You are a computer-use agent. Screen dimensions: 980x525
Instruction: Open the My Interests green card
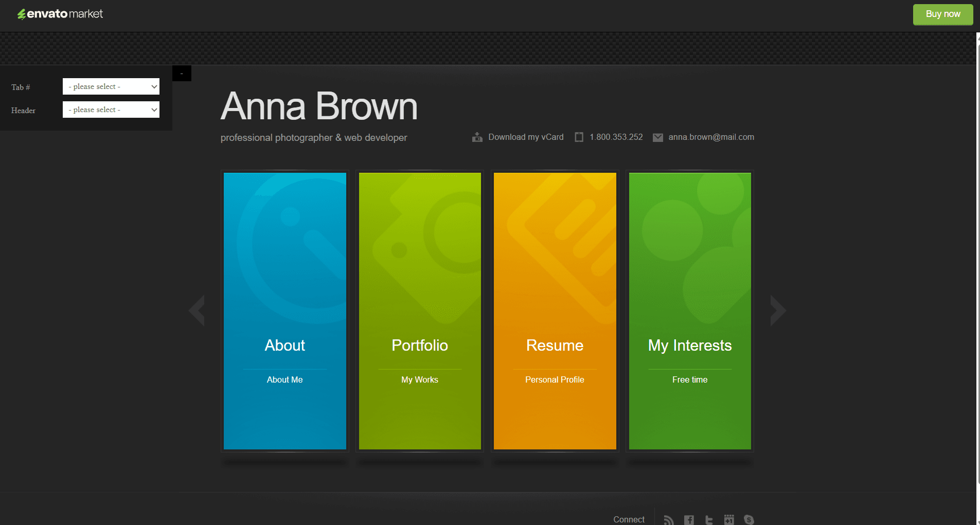690,311
